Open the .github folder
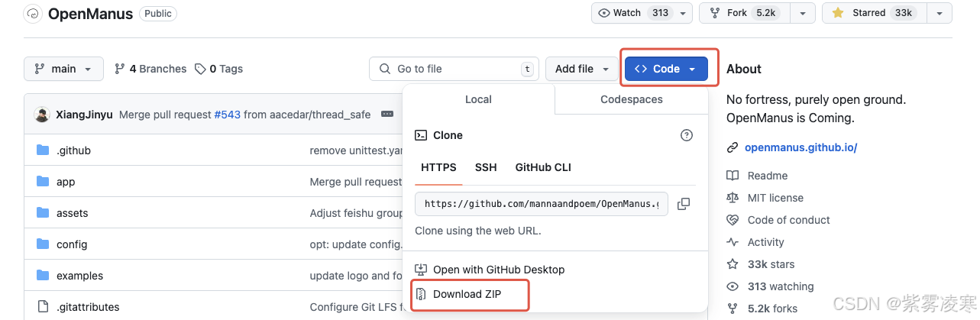Viewport: 980px width, 320px height. [x=73, y=150]
